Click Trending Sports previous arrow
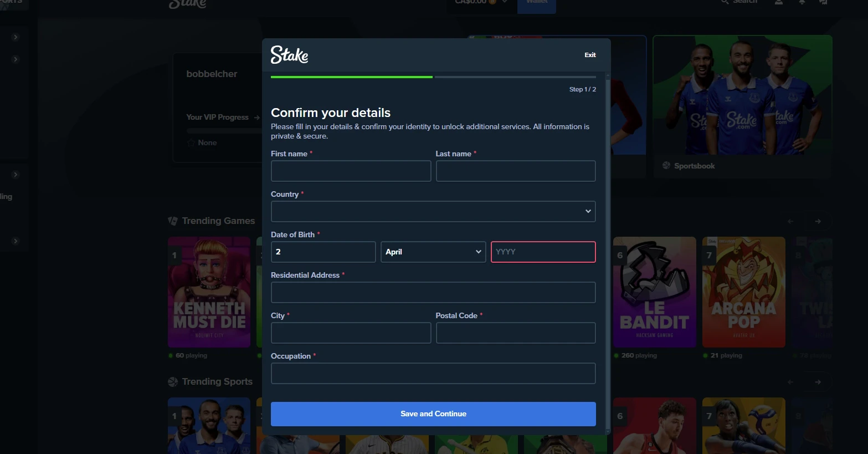Image resolution: width=868 pixels, height=454 pixels. (790, 382)
